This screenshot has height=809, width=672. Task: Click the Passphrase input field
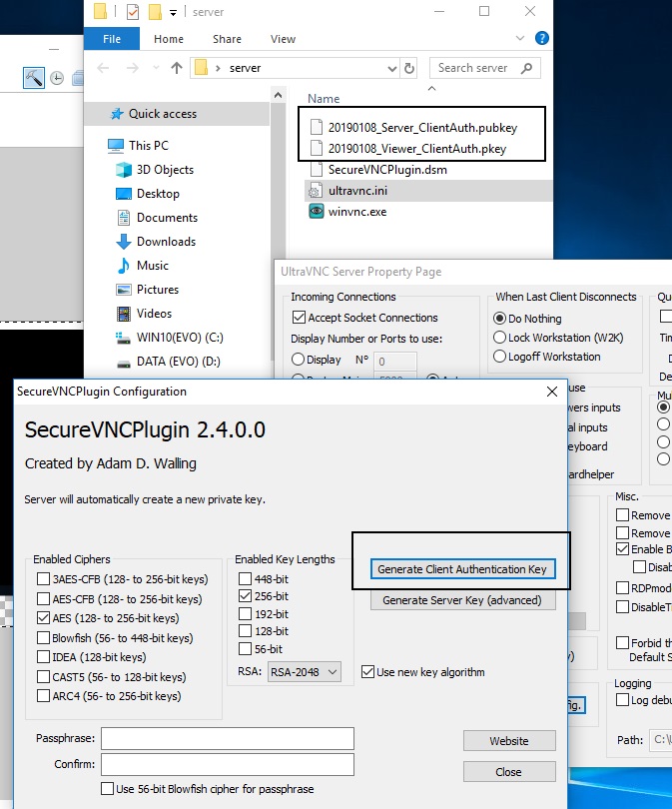click(x=228, y=738)
